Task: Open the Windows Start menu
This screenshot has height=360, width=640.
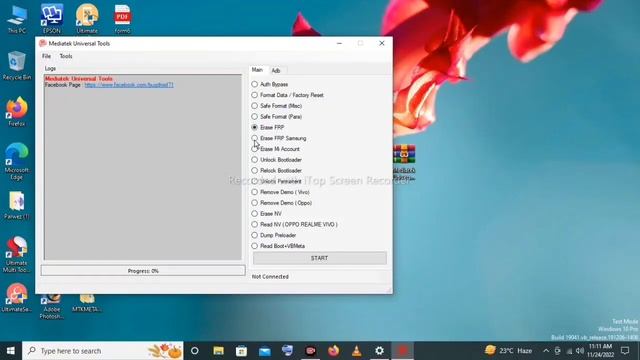Action: [x=11, y=351]
